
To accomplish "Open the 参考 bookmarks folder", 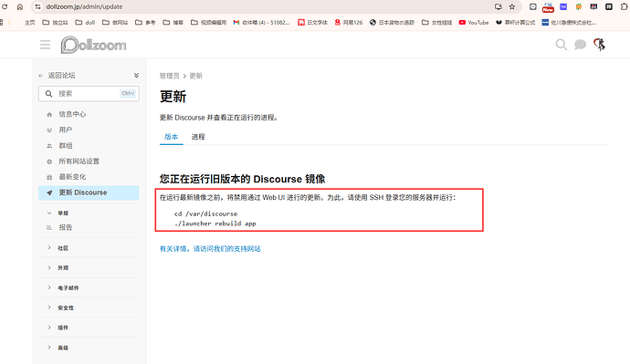I will (145, 23).
